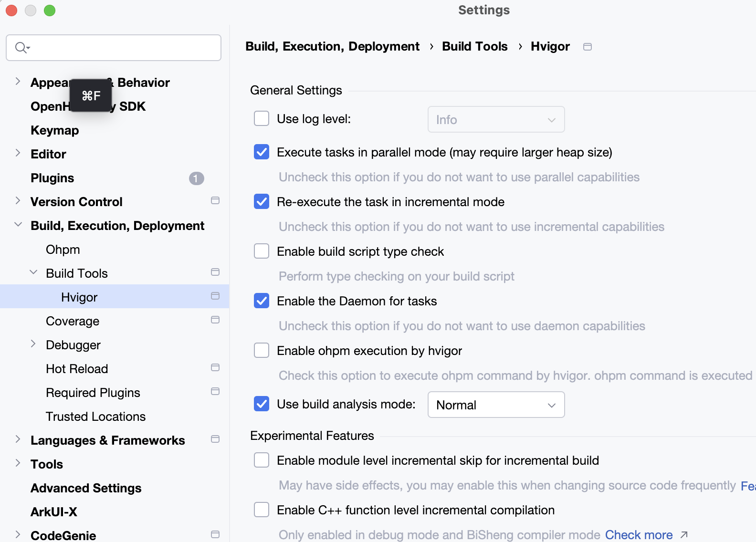The image size is (756, 542).
Task: Toggle the Enable ohpm execution by hvigor checkbox
Action: [x=262, y=351]
